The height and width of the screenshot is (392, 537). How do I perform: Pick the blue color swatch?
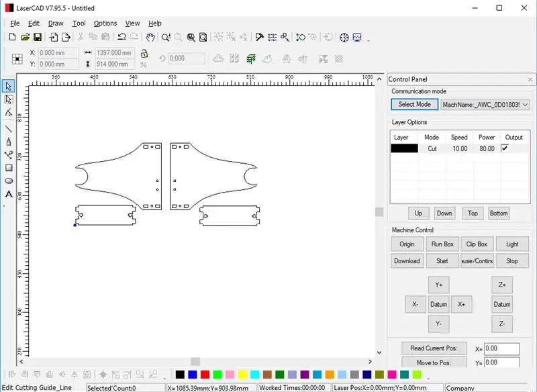pyautogui.click(x=193, y=375)
